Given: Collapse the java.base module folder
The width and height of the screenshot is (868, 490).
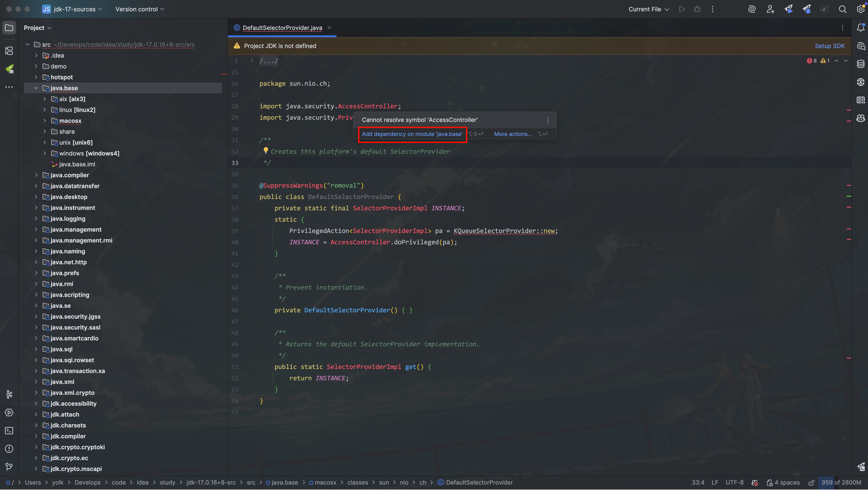Looking at the screenshot, I should point(36,88).
